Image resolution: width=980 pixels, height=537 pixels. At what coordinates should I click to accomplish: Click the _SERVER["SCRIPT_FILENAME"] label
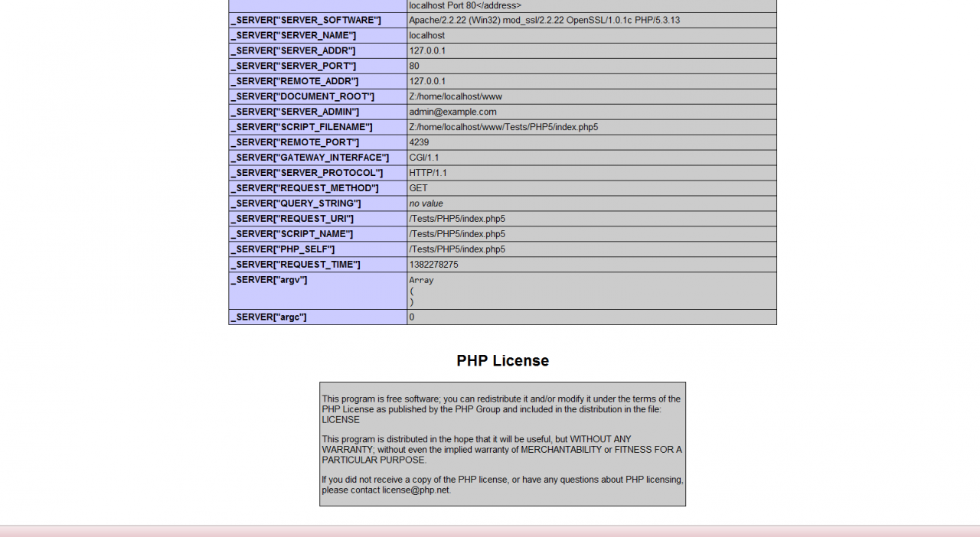pos(302,127)
